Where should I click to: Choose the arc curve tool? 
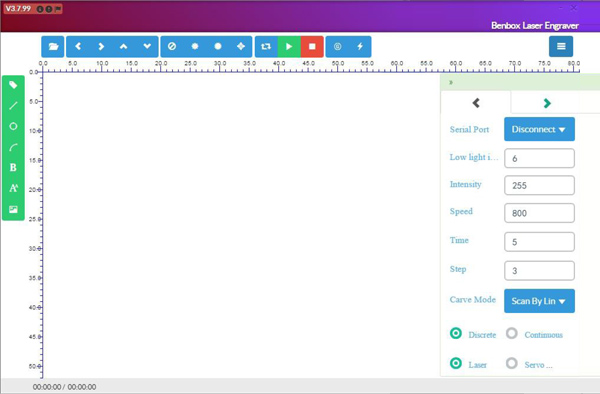click(13, 147)
